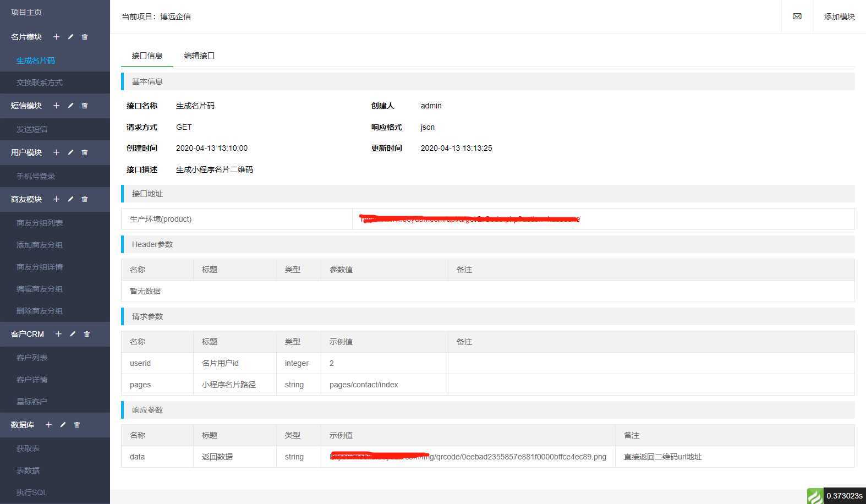Add an interface to 名片模块 with plus icon
The height and width of the screenshot is (504, 866).
[56, 37]
